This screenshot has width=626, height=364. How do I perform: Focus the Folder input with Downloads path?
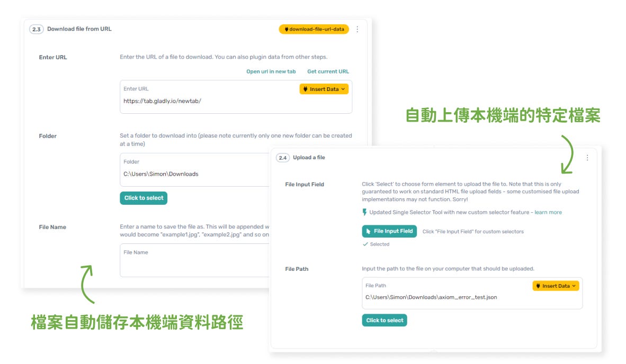pyautogui.click(x=195, y=170)
